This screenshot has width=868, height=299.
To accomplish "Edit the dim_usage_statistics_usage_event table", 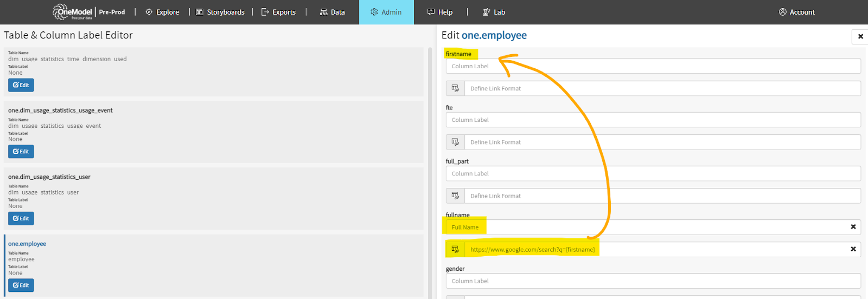I will pos(21,152).
